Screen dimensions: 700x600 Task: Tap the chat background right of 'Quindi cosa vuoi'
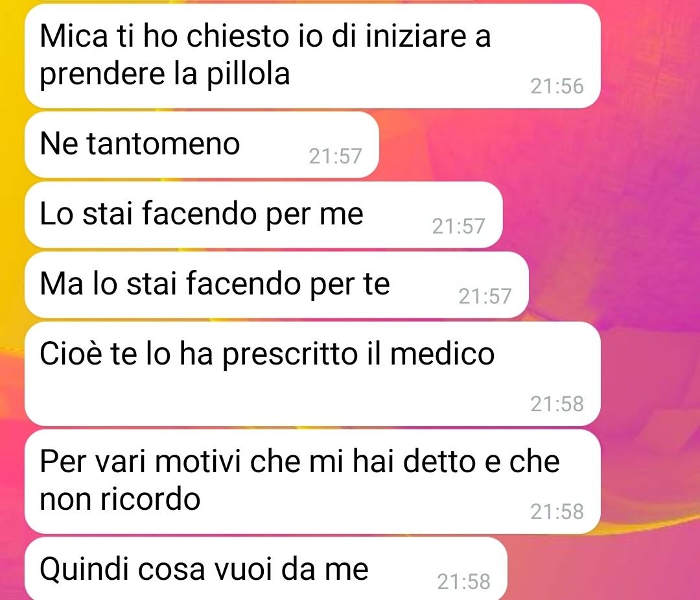[x=603, y=569]
